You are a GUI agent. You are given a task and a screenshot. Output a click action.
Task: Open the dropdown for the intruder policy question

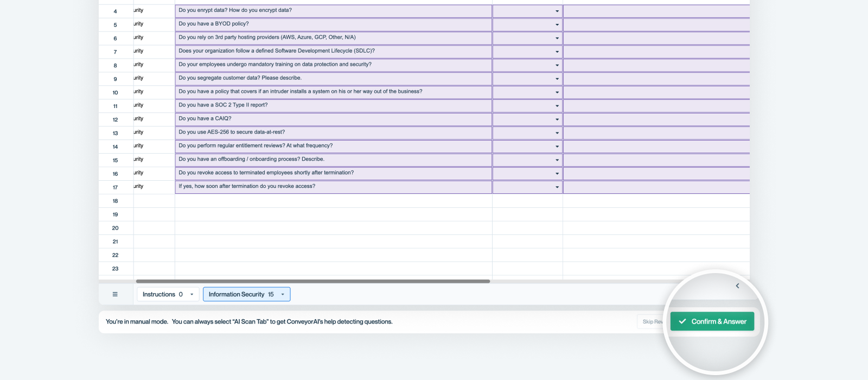pos(557,92)
